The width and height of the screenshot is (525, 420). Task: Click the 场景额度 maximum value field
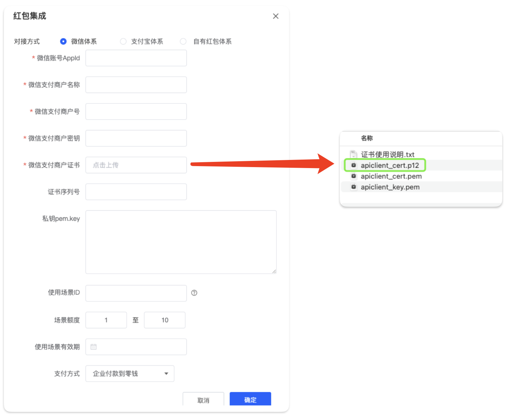pos(165,320)
